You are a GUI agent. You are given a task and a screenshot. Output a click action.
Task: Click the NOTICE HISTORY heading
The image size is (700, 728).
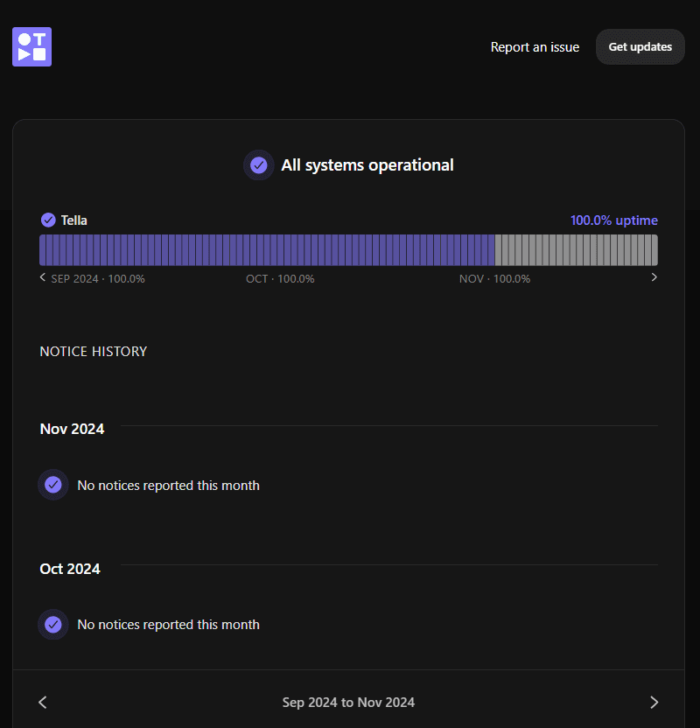pos(94,352)
